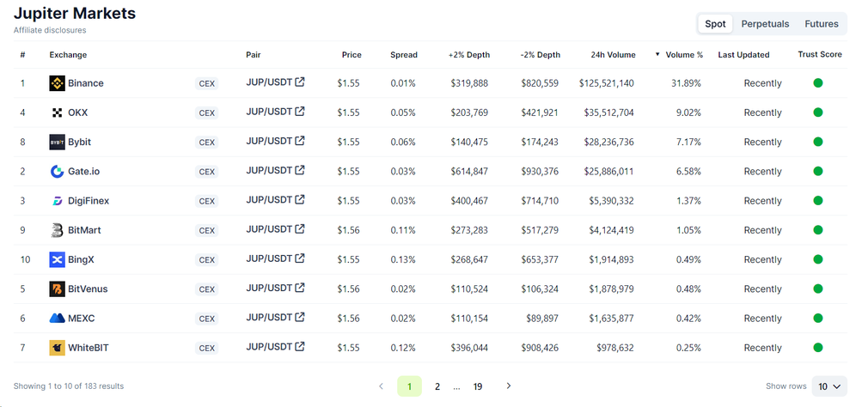
Task: Select the Spot tab
Action: click(715, 24)
